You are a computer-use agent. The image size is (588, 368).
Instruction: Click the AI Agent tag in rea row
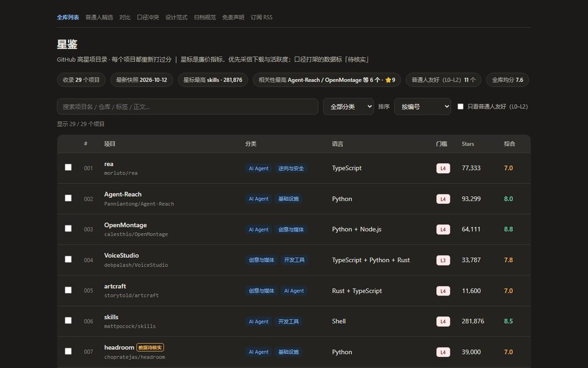(258, 168)
